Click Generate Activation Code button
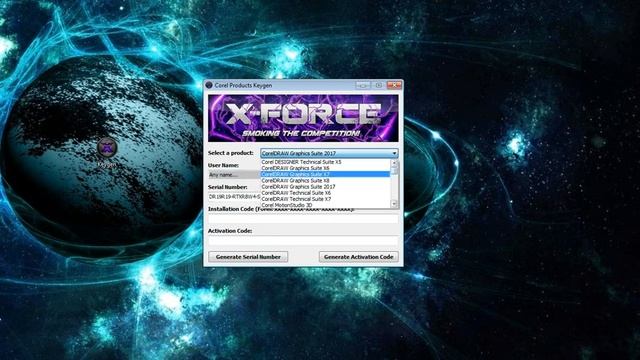Image resolution: width=640 pixels, height=360 pixels. pyautogui.click(x=359, y=257)
